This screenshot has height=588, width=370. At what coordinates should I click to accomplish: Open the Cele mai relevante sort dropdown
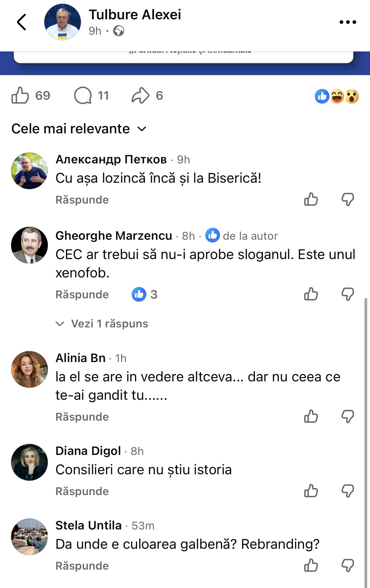(79, 129)
